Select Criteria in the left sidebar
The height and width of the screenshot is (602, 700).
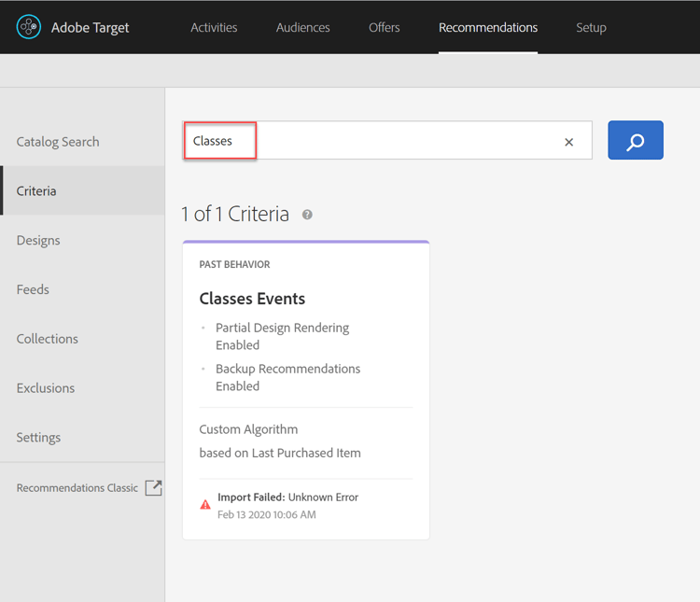pyautogui.click(x=36, y=190)
